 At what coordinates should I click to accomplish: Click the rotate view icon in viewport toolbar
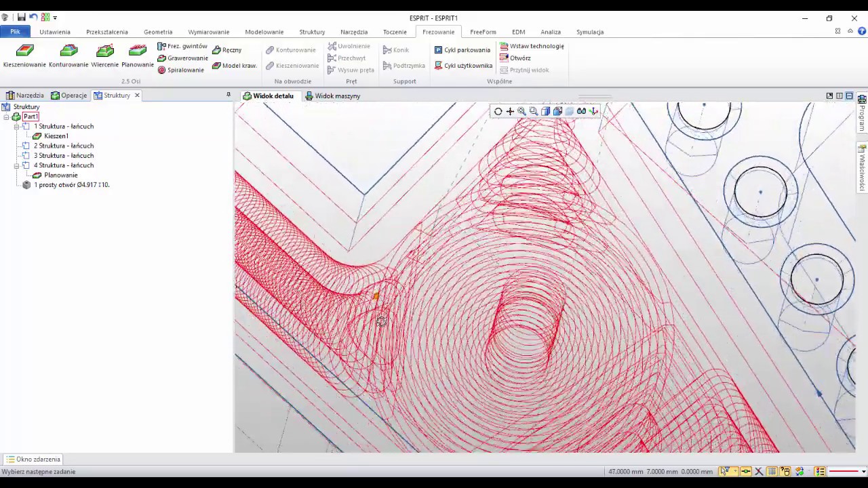pos(498,111)
